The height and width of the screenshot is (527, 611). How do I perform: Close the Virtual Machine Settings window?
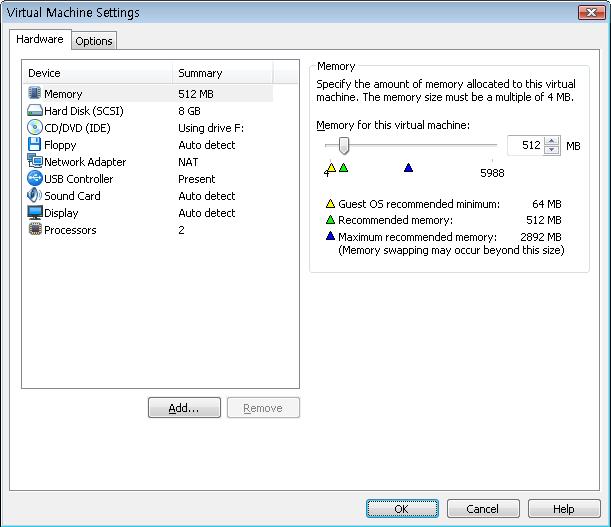592,12
